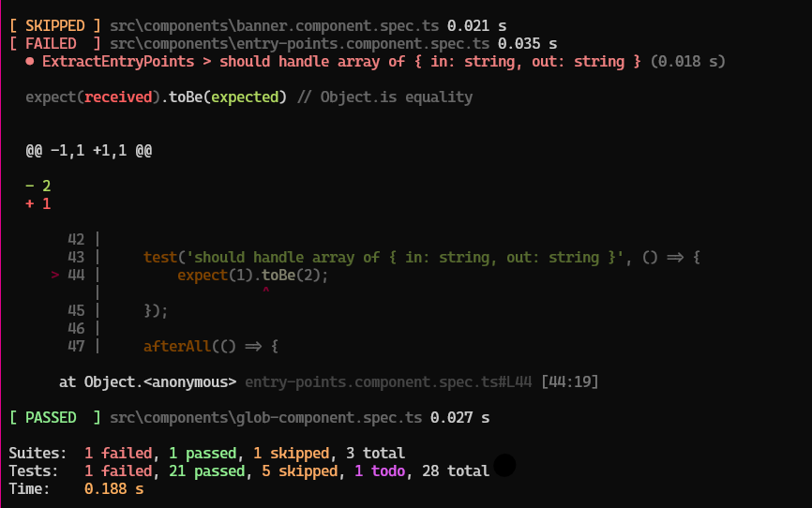This screenshot has width=812, height=508.
Task: Click the '+ 1' received diff line
Action: [38, 204]
